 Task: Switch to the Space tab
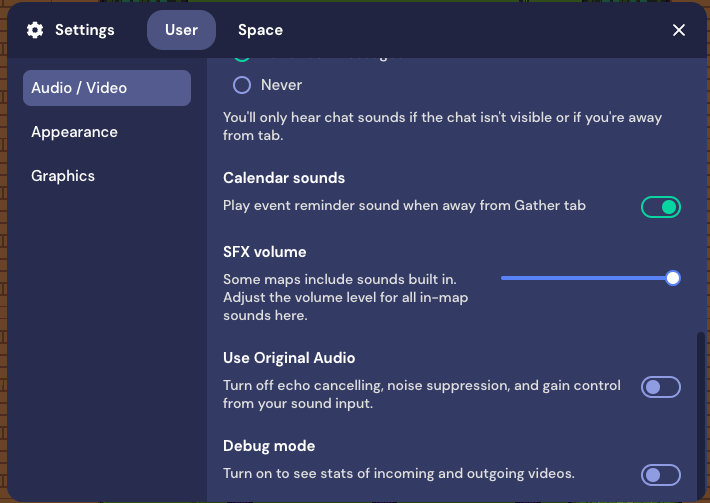(260, 30)
